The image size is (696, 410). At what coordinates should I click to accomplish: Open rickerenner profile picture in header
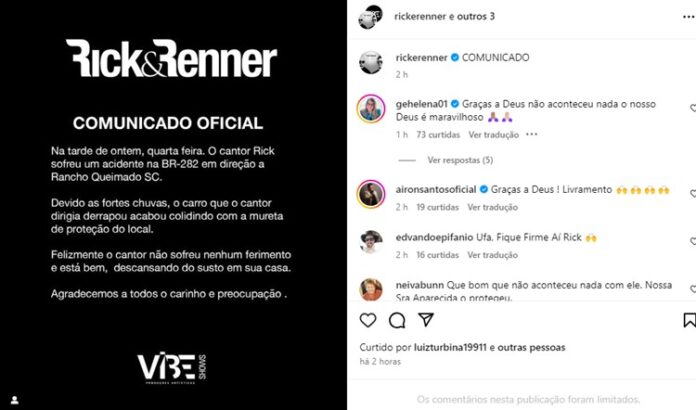click(371, 17)
